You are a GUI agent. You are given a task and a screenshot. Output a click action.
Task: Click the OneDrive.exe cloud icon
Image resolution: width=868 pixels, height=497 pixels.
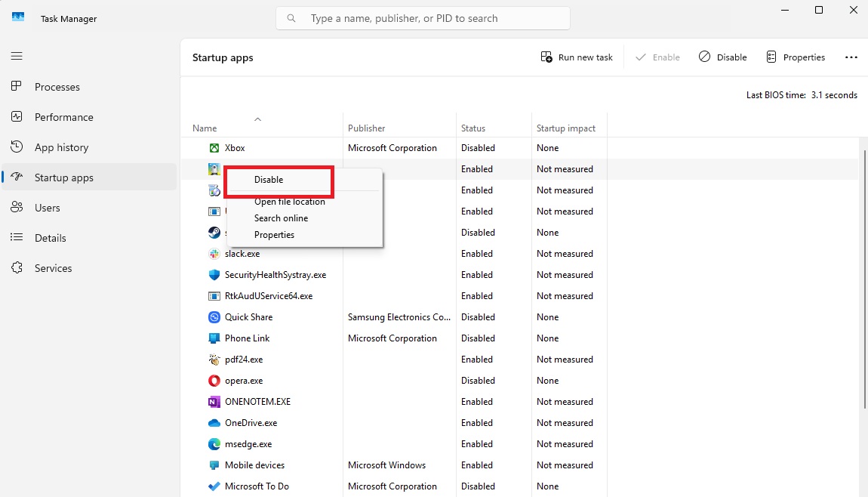click(x=214, y=423)
